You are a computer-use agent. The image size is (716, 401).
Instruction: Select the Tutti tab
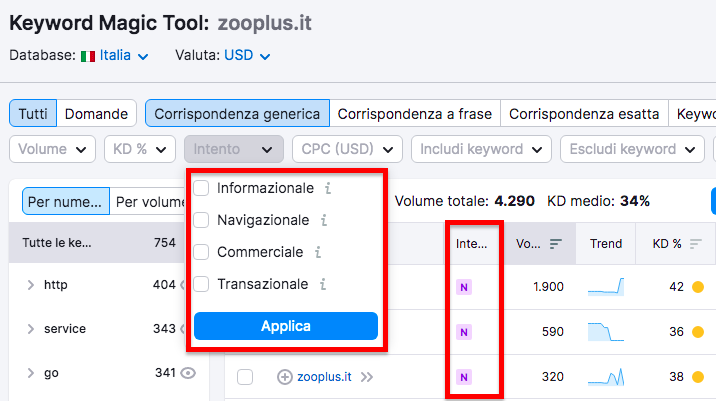click(33, 113)
